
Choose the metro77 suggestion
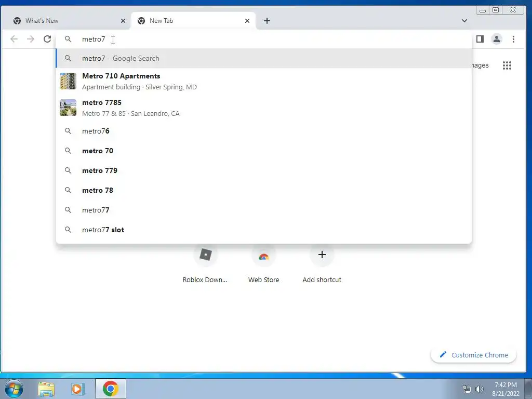(x=264, y=210)
